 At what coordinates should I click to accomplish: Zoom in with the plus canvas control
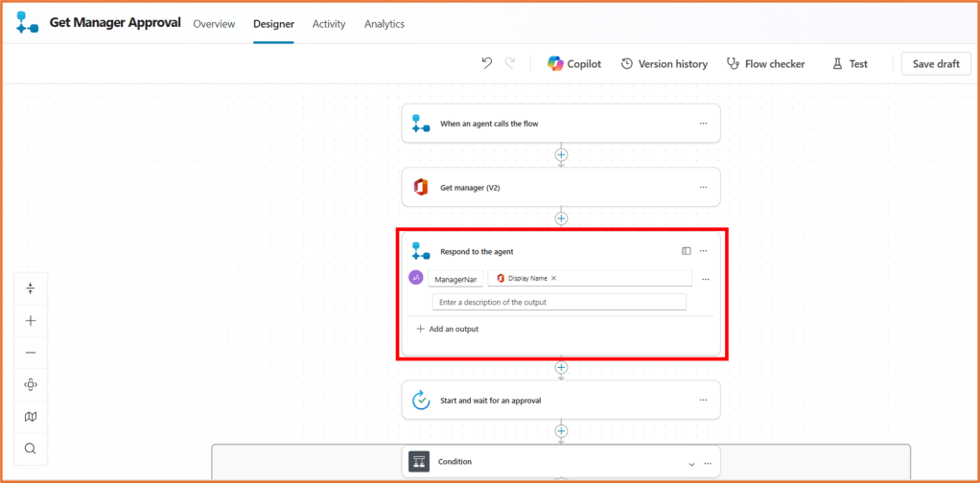click(31, 320)
